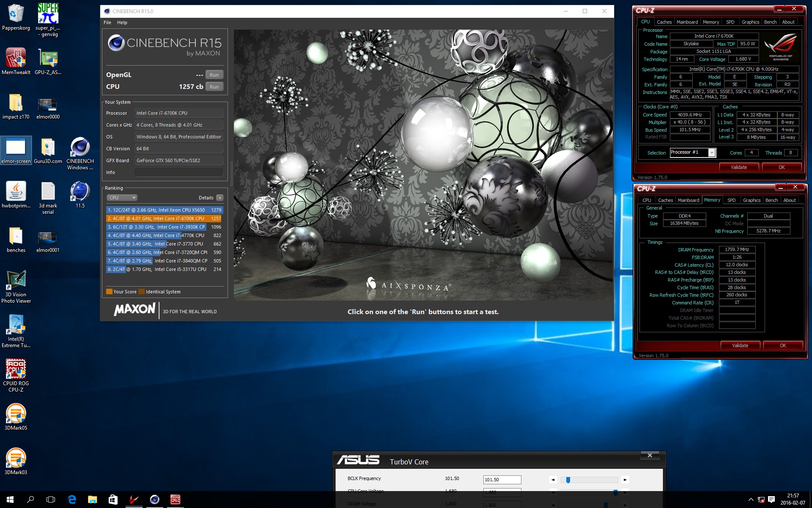Open taskbar search magnifier
Image resolution: width=812 pixels, height=508 pixels.
click(x=30, y=500)
